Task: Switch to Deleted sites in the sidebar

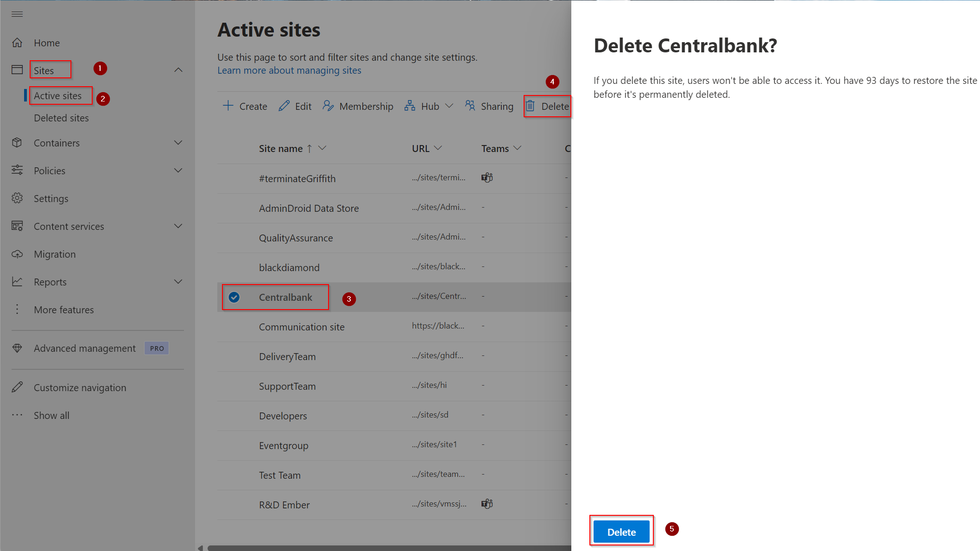Action: (x=61, y=118)
